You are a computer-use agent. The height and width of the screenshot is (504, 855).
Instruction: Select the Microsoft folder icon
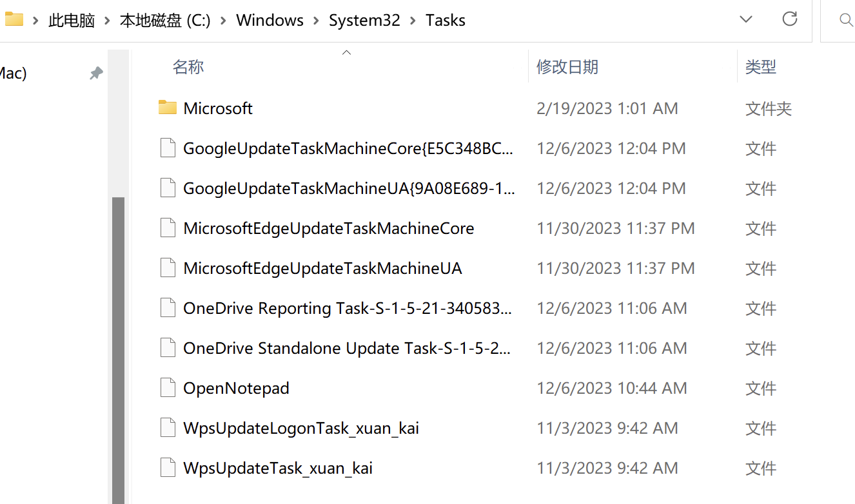[x=168, y=108]
